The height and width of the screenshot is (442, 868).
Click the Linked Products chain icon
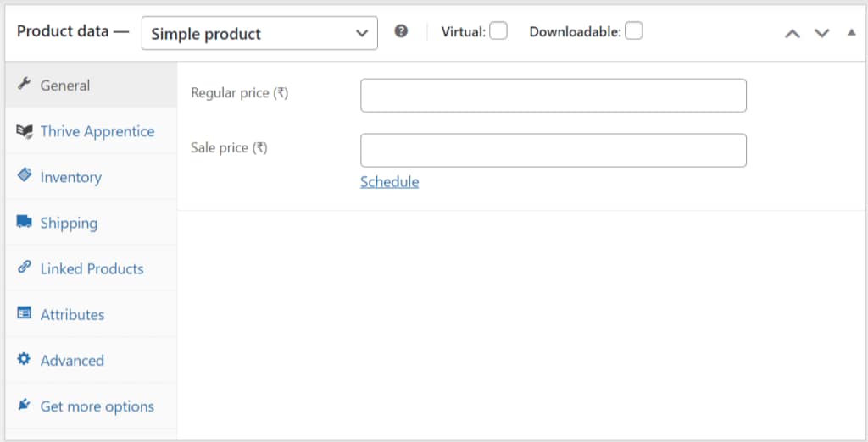25,268
